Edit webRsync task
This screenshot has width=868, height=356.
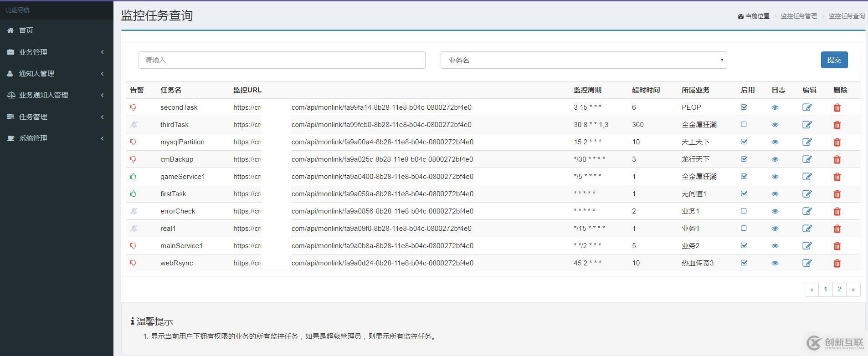807,263
